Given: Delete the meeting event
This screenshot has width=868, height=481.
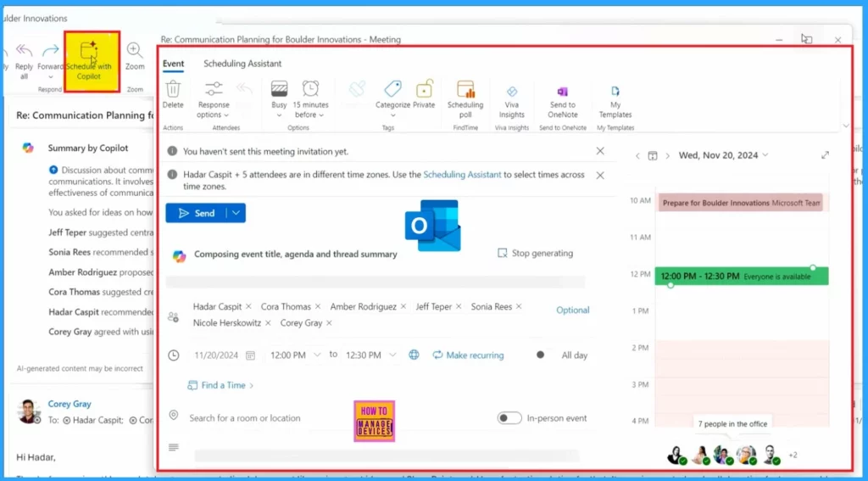Looking at the screenshot, I should (x=173, y=95).
